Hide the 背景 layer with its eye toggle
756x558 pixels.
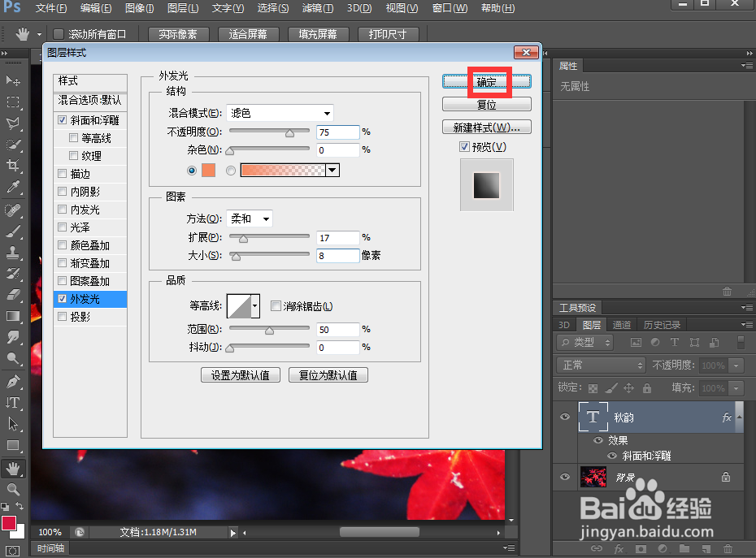pos(565,477)
